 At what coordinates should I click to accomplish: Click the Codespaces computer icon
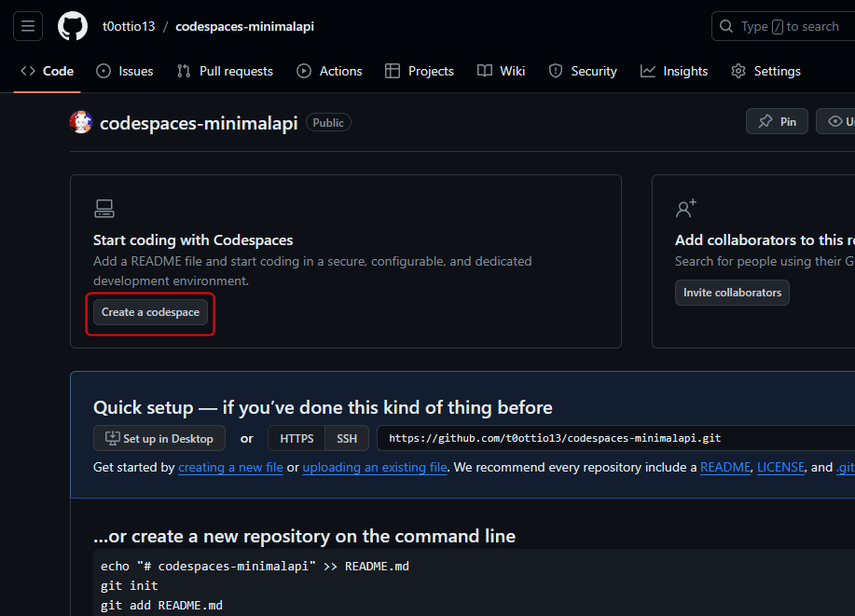point(104,208)
